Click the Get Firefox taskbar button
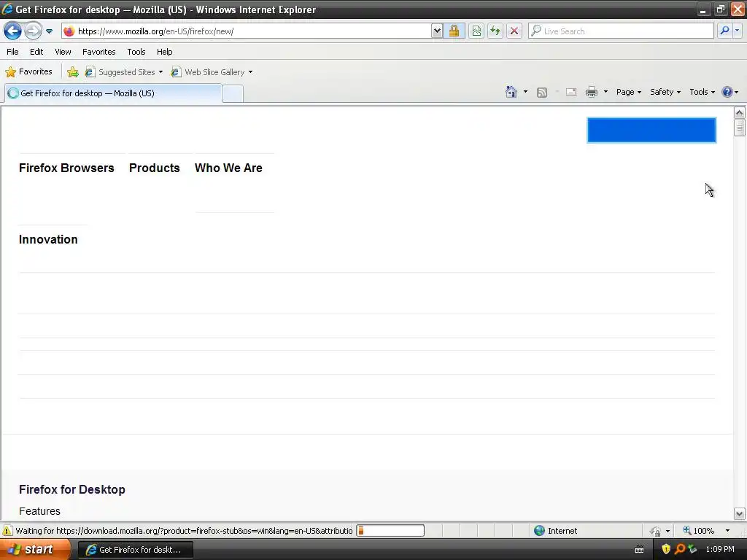 click(x=135, y=550)
